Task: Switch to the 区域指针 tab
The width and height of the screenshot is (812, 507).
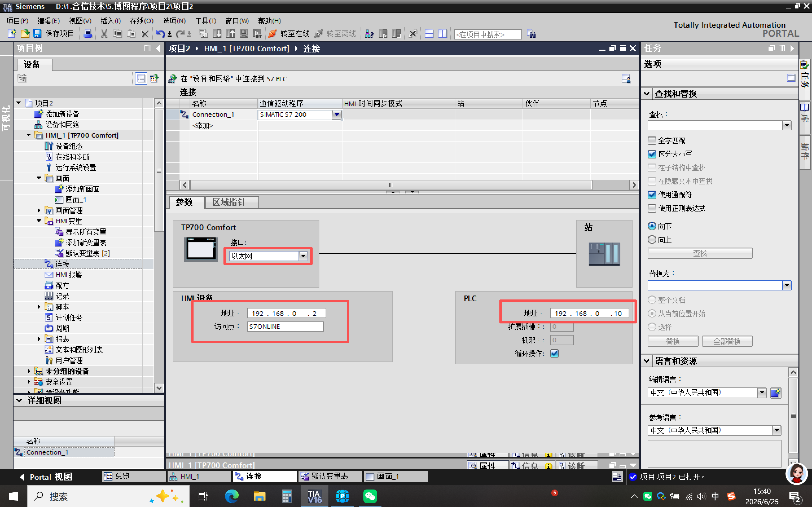Action: point(232,202)
